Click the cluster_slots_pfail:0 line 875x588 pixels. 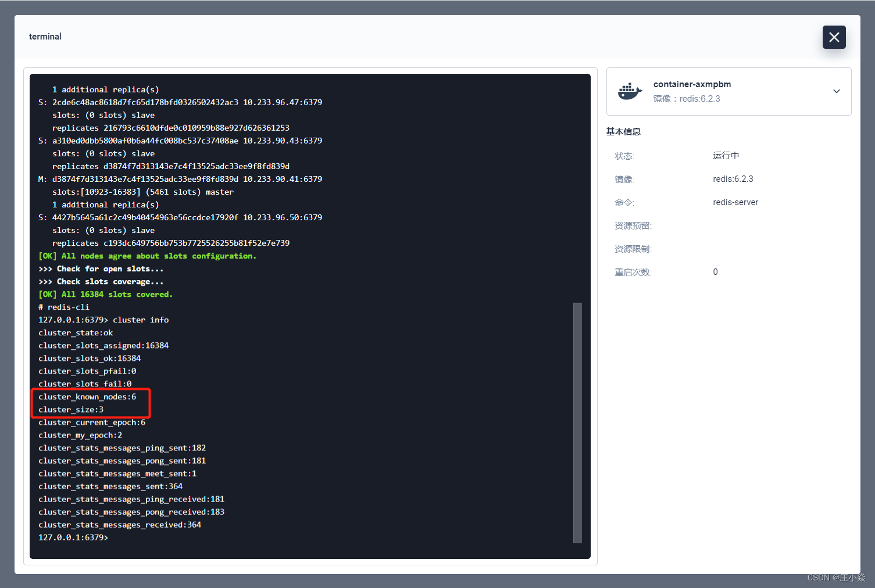87,371
